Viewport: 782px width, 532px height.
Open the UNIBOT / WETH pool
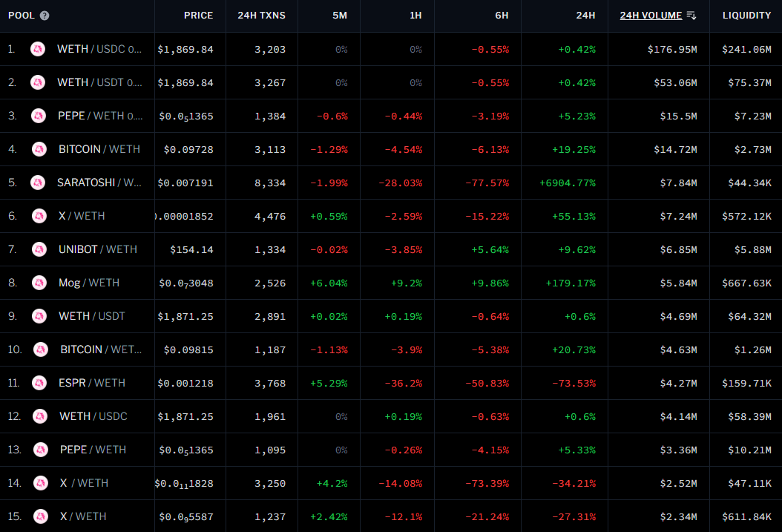pos(98,249)
